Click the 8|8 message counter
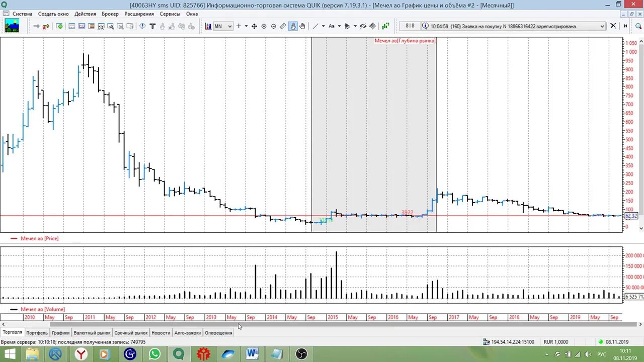The width and height of the screenshot is (644, 362). (410, 26)
